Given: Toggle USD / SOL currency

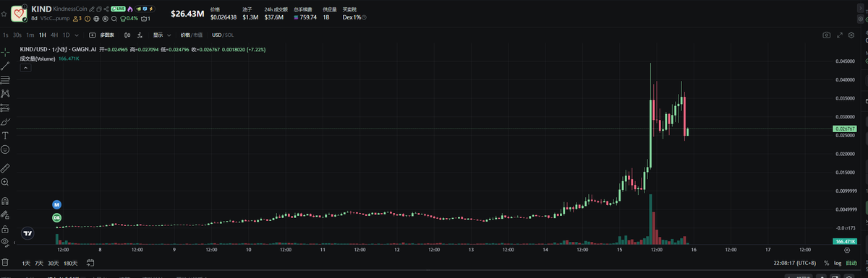Looking at the screenshot, I should click(x=223, y=35).
